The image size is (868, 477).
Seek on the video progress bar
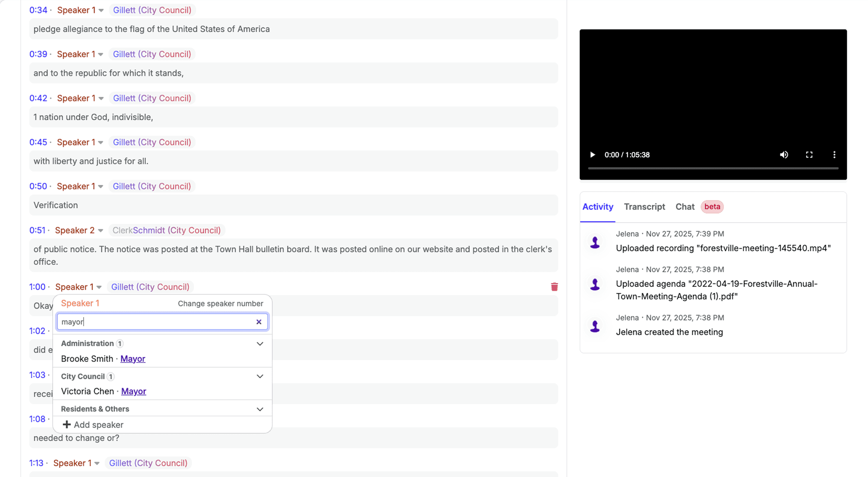pos(713,168)
